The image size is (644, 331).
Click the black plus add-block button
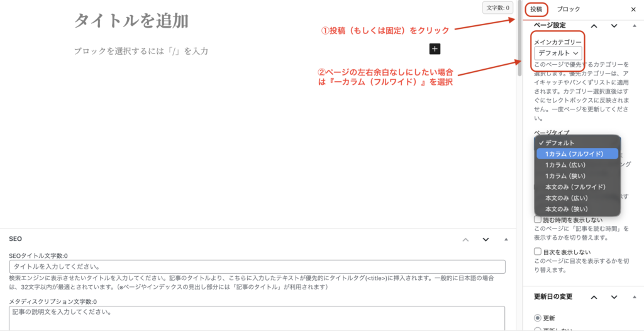tap(435, 48)
